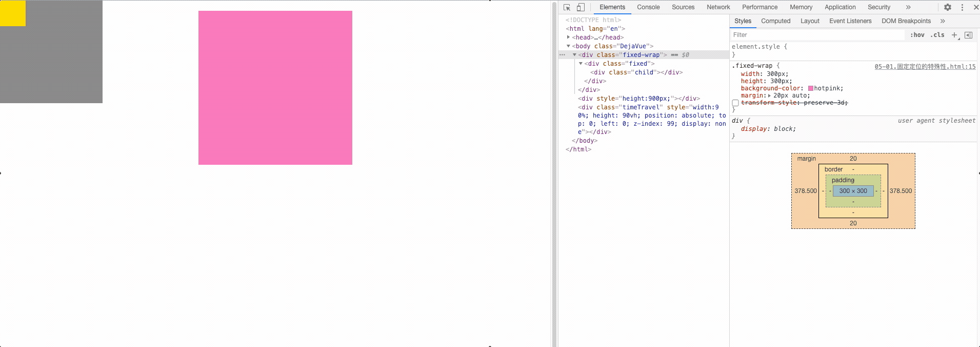The height and width of the screenshot is (347, 980).
Task: Open the Computed tab
Action: [x=775, y=21]
